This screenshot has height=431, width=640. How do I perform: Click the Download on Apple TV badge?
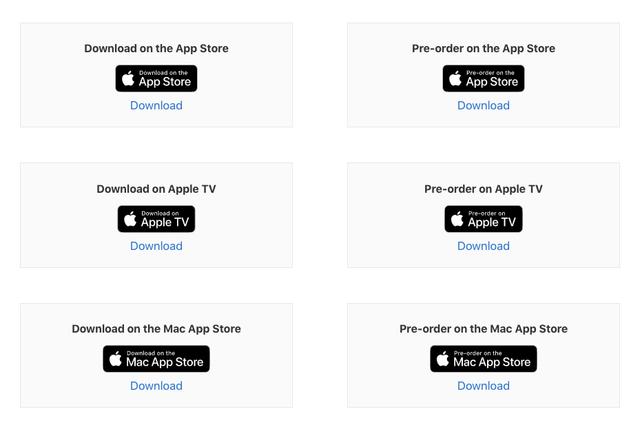click(x=156, y=219)
